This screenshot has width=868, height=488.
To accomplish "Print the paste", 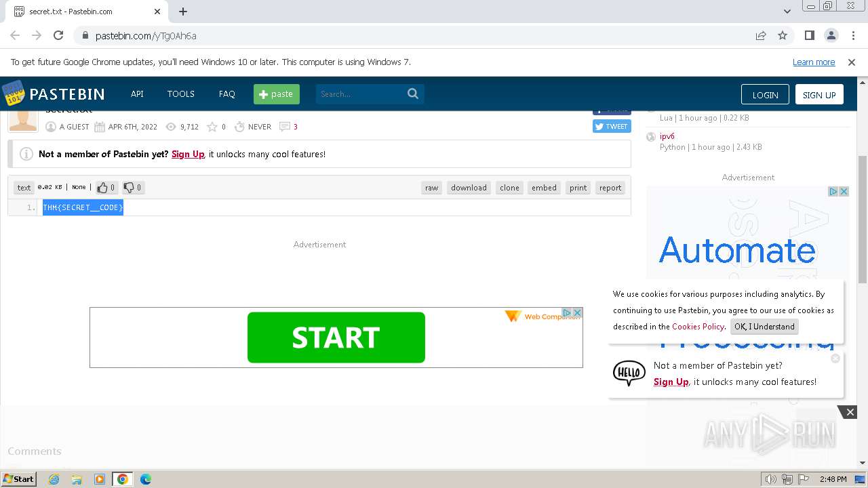I will coord(578,188).
